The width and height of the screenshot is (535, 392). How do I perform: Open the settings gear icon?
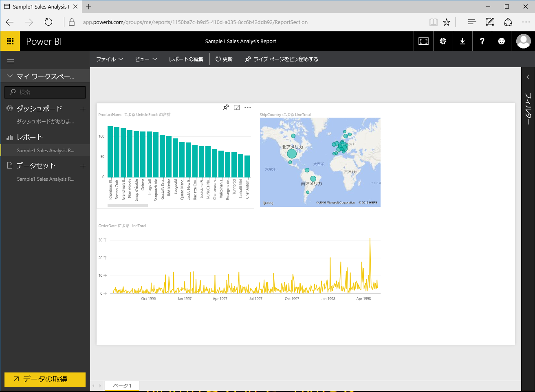click(x=443, y=41)
